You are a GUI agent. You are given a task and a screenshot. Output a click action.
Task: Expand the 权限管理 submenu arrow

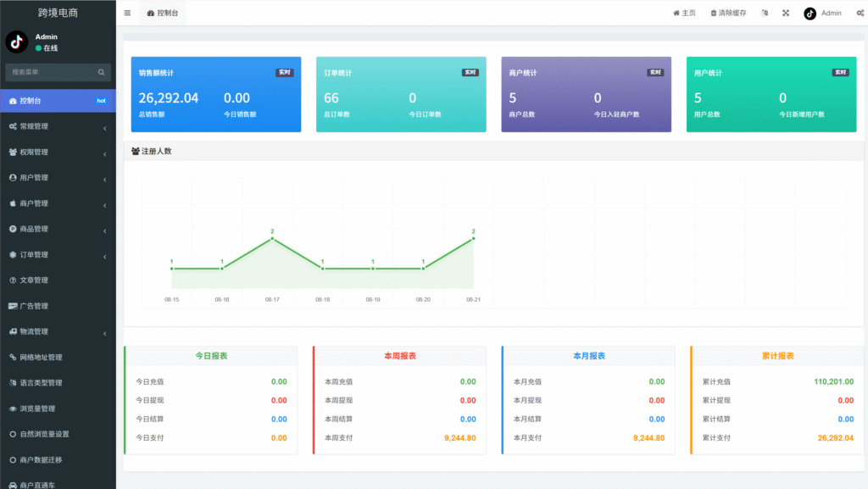104,153
